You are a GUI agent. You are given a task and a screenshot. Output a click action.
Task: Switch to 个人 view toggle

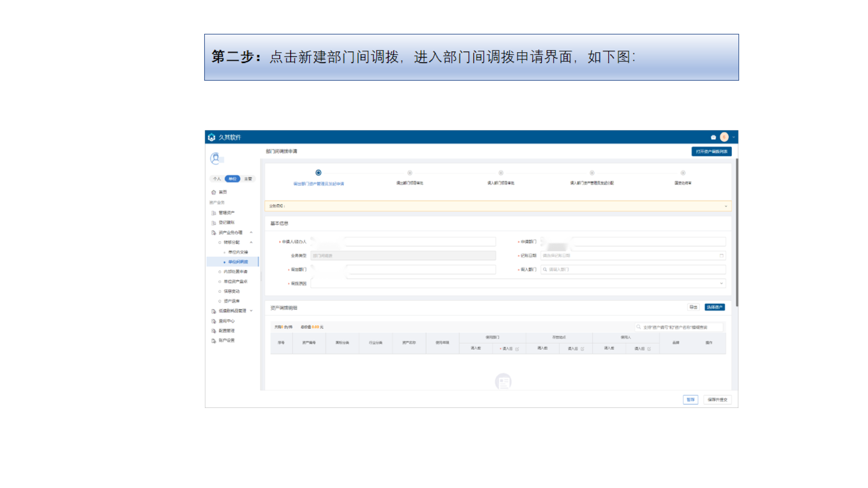217,179
